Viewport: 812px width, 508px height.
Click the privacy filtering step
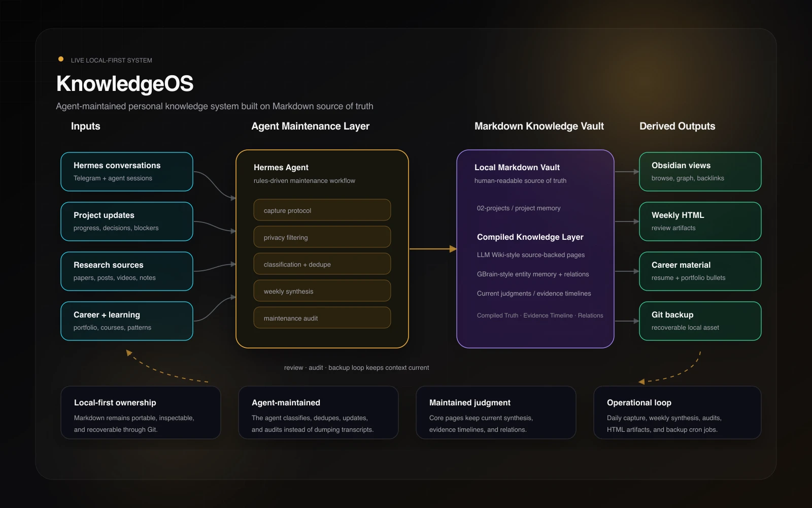[x=322, y=237]
